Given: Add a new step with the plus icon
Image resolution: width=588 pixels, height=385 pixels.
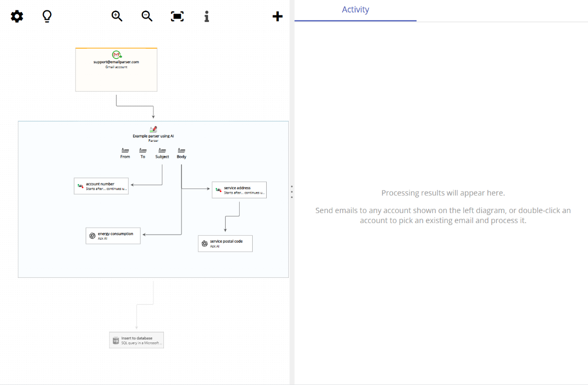Looking at the screenshot, I should coord(277,16).
